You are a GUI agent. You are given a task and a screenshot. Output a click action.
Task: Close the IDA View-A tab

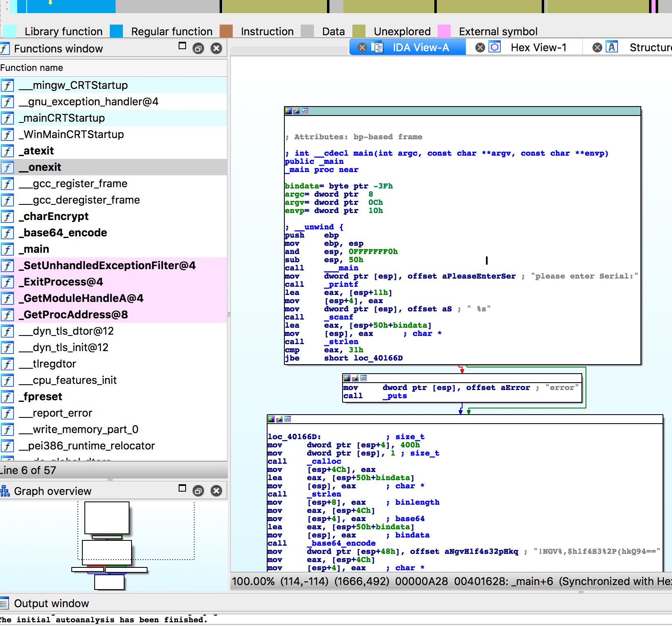click(362, 48)
